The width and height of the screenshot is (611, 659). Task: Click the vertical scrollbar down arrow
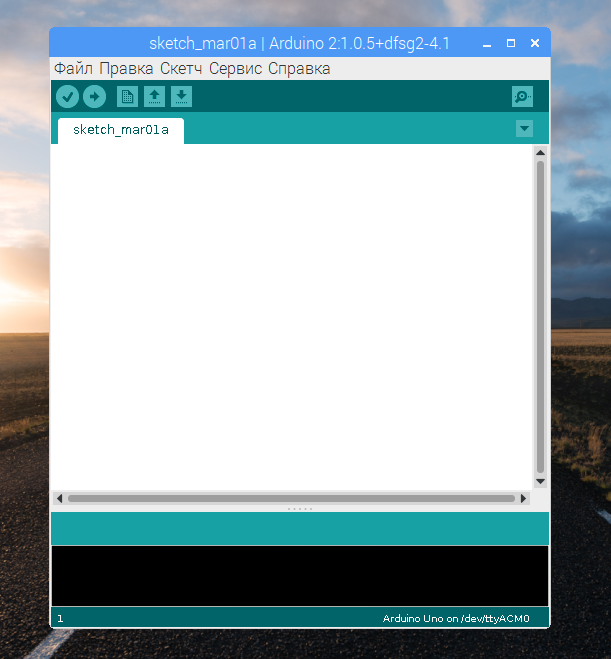pyautogui.click(x=541, y=482)
